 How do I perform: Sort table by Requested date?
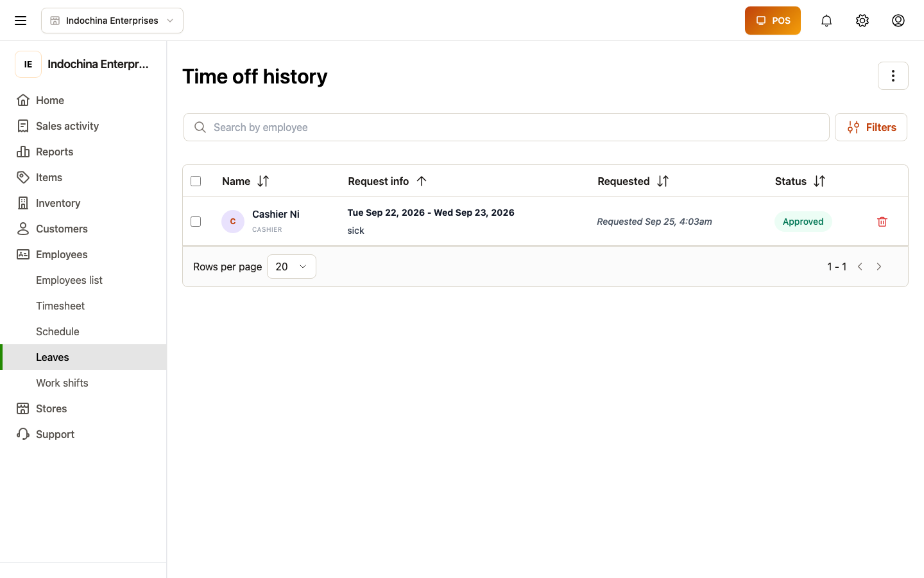pyautogui.click(x=663, y=181)
